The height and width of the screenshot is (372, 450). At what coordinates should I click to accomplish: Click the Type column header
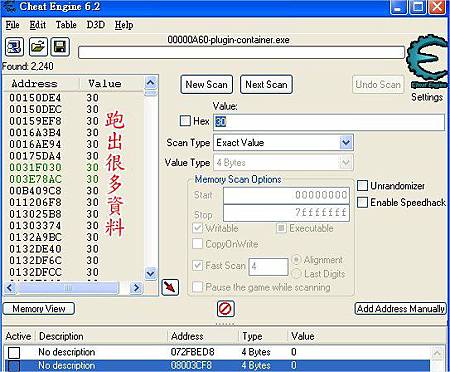[252, 336]
